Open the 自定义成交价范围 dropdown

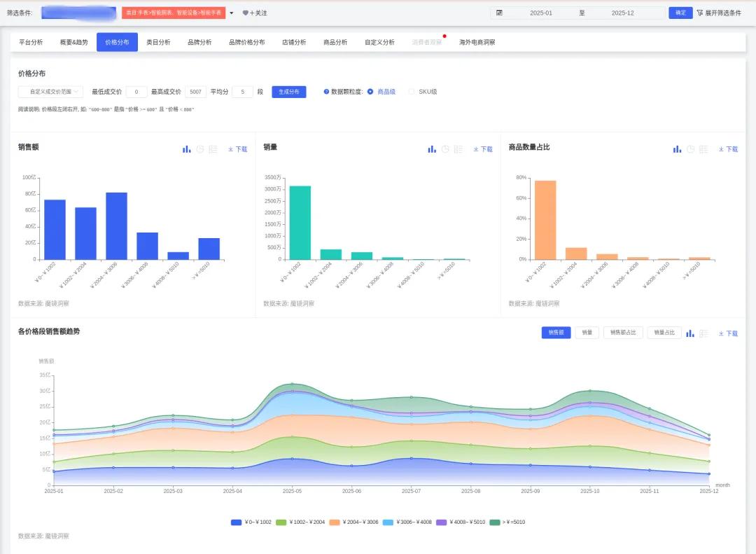point(50,92)
